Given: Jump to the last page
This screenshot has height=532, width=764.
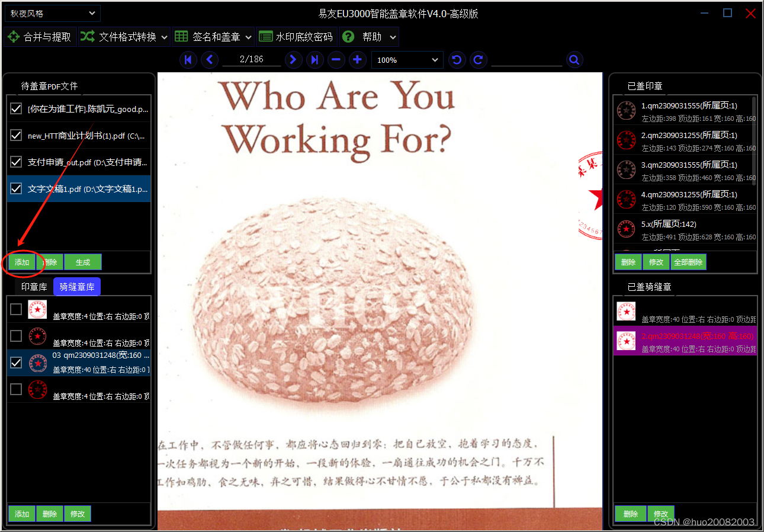Looking at the screenshot, I should pos(315,59).
